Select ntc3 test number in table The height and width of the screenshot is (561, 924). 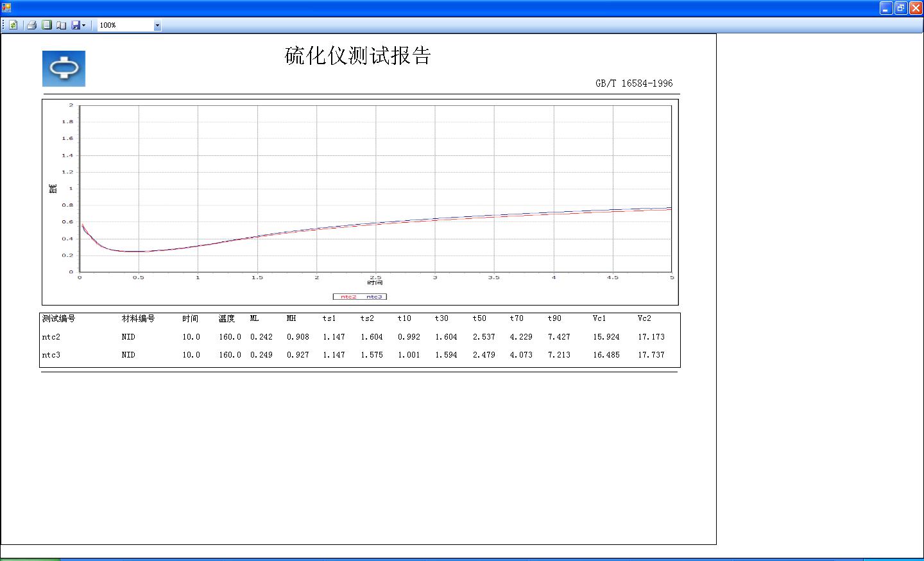[51, 355]
